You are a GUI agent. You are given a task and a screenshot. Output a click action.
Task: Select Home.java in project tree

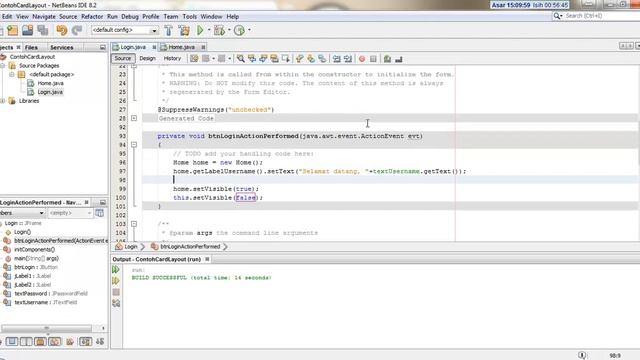[x=50, y=83]
